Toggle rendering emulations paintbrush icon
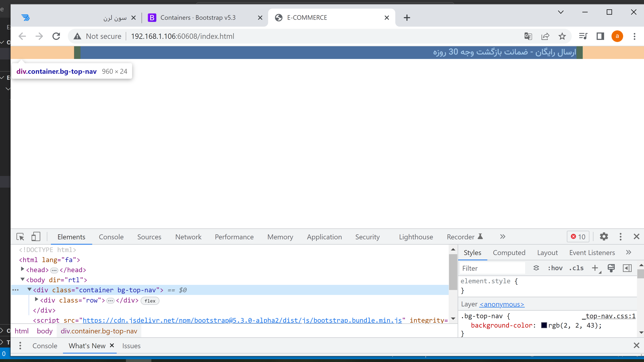Image resolution: width=644 pixels, height=362 pixels. tap(611, 268)
